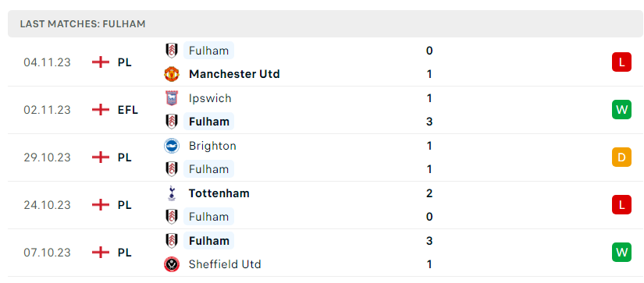Click the Sheffield Utd club crest
This screenshot has width=644, height=283.
pyautogui.click(x=171, y=264)
